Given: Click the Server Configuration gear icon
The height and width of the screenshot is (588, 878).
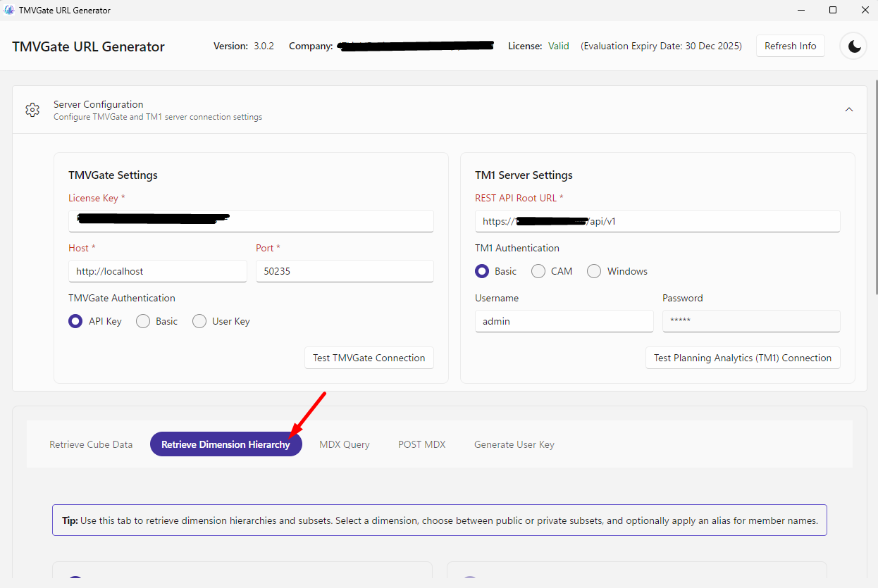Looking at the screenshot, I should (32, 110).
